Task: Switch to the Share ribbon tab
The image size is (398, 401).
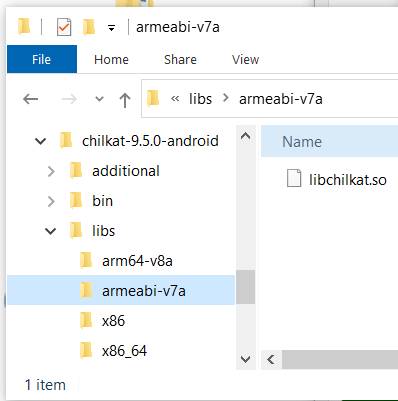Action: point(180,60)
